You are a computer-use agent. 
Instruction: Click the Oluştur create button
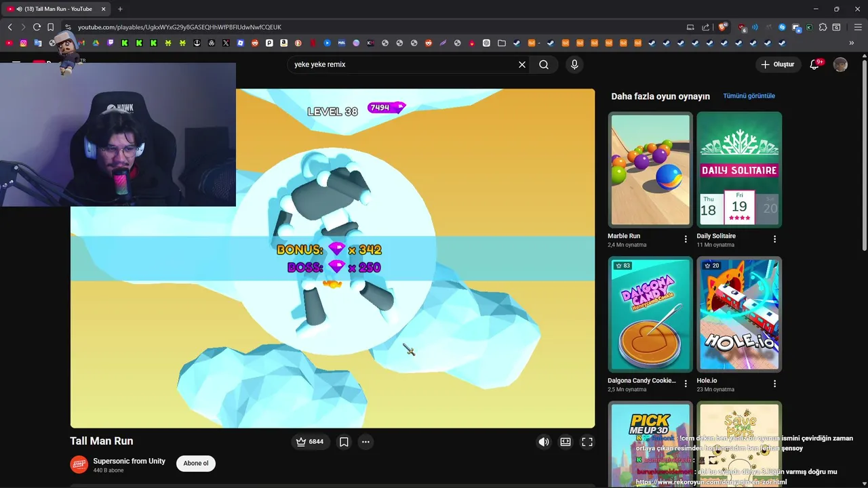778,64
